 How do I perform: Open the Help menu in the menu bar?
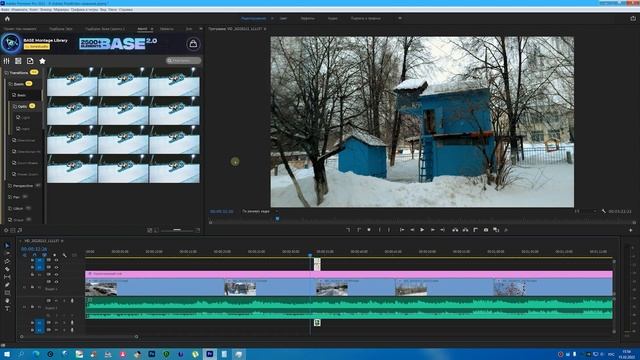click(x=127, y=9)
